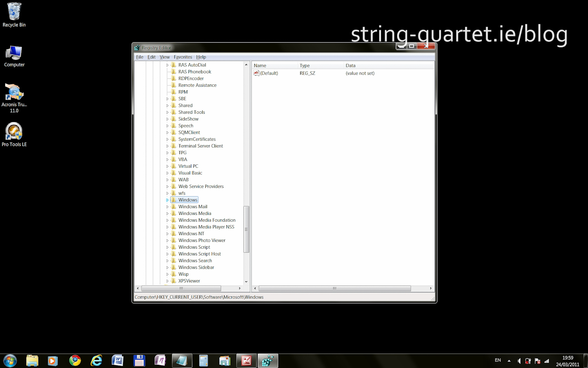
Task: Switch to the Registry Editor taskbar button
Action: tap(268, 361)
